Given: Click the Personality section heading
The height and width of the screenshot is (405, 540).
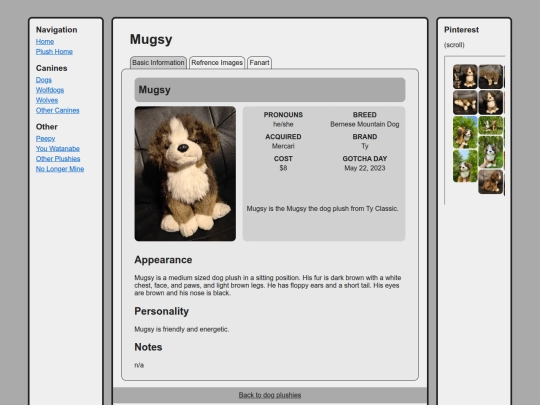Looking at the screenshot, I should (x=162, y=311).
